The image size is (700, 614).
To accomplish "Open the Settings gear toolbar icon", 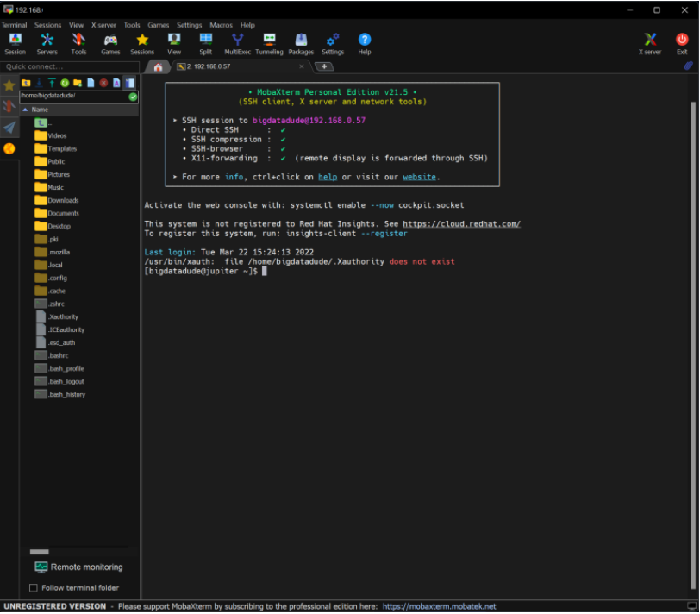I will (x=333, y=44).
